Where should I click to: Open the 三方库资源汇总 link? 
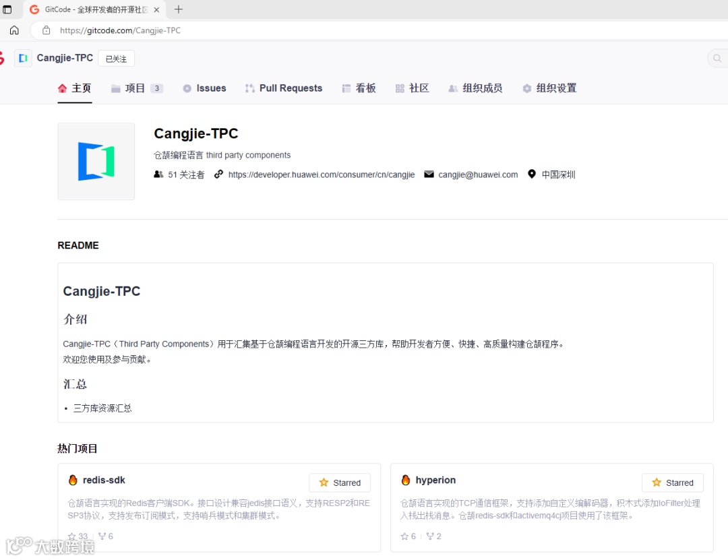pyautogui.click(x=102, y=408)
